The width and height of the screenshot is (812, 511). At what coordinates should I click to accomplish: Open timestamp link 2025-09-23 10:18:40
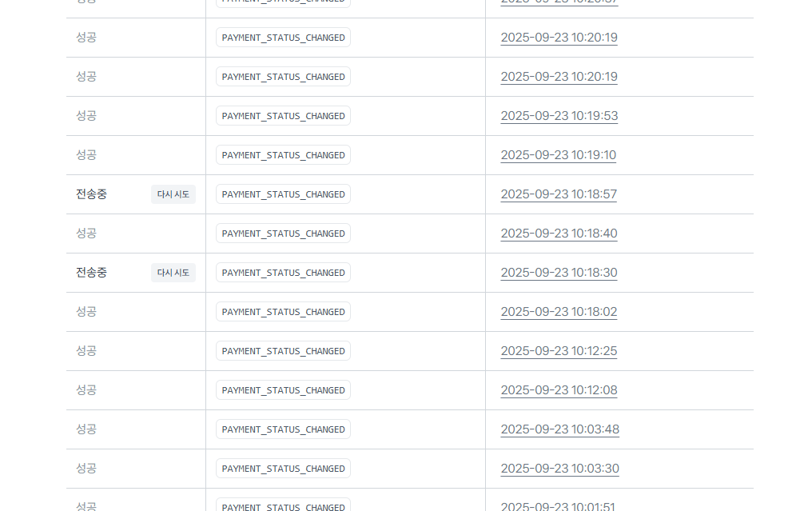coord(559,234)
